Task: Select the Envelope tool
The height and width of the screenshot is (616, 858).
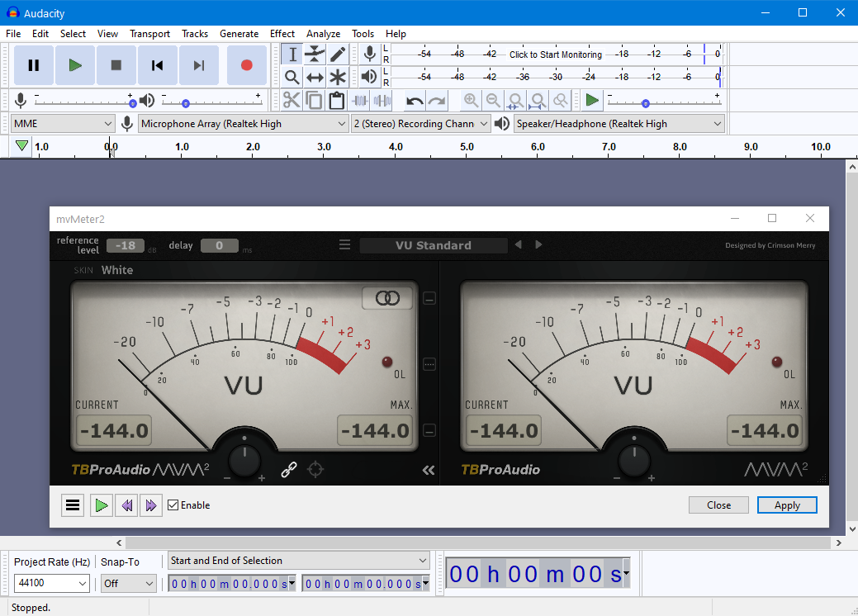Action: click(315, 54)
